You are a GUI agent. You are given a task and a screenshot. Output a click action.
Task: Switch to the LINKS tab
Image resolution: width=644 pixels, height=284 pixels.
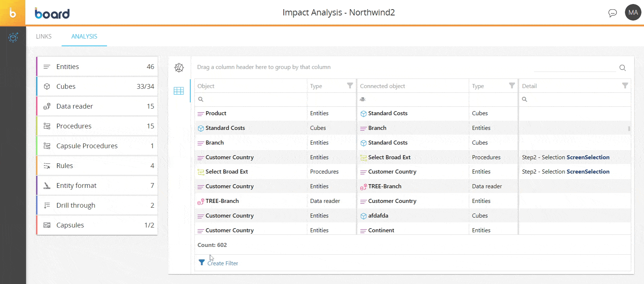(44, 36)
